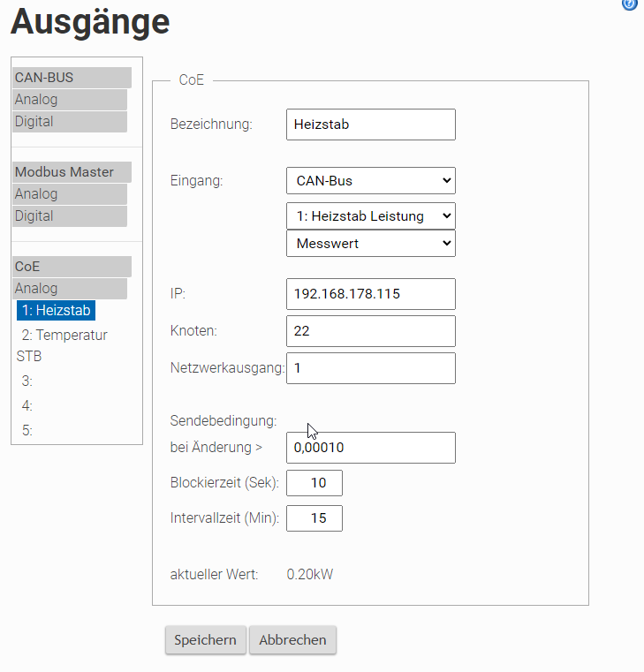Focus the IP address field
Viewport: 644px width, 672px height.
(371, 294)
